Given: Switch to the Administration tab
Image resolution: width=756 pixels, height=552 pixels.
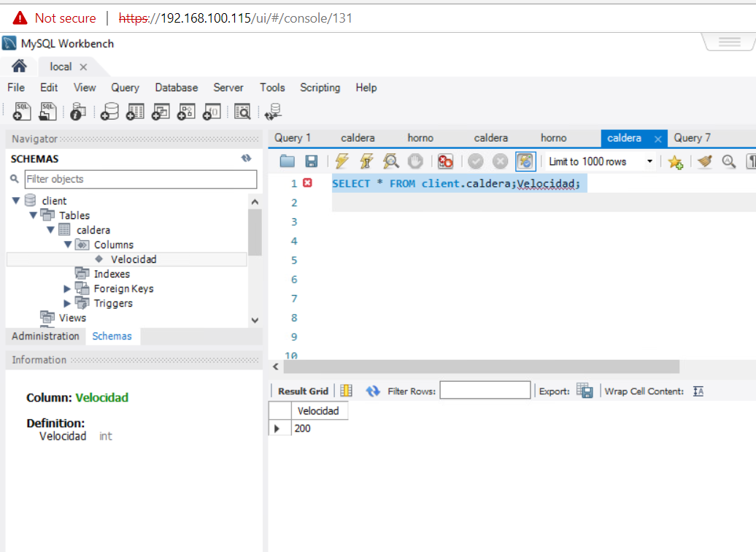Looking at the screenshot, I should point(45,336).
